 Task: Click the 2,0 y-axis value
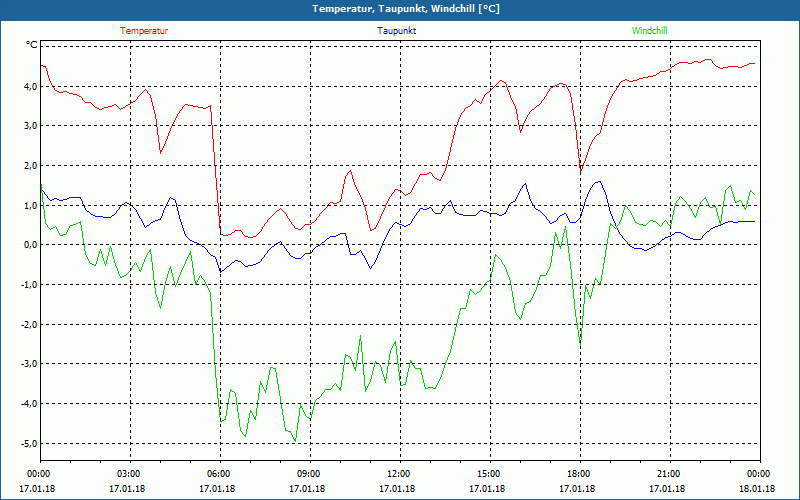point(31,165)
